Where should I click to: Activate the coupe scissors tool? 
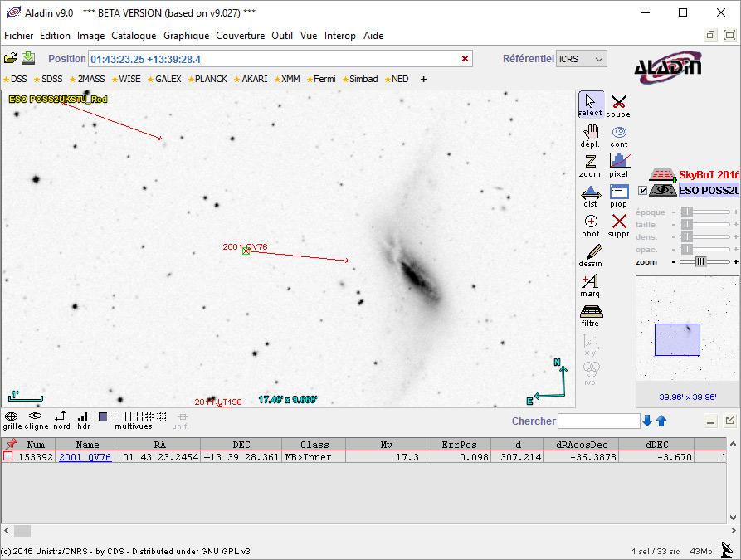coord(618,106)
